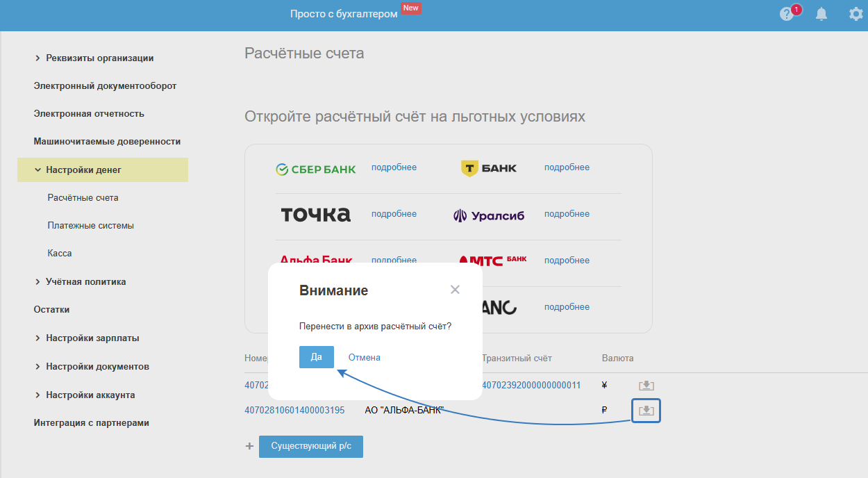868x478 pixels.
Task: Close the Внимание dialog with X
Action: (455, 290)
